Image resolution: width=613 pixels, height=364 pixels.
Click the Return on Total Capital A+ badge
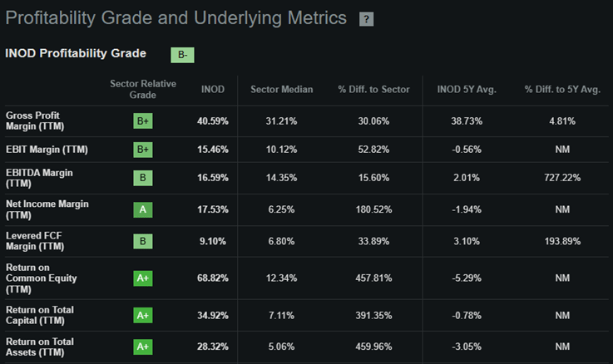click(143, 316)
